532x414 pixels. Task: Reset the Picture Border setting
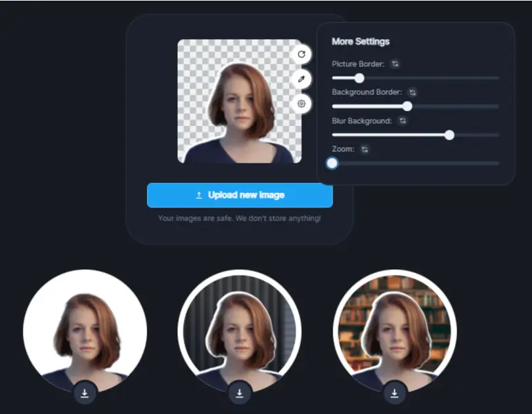(x=395, y=64)
